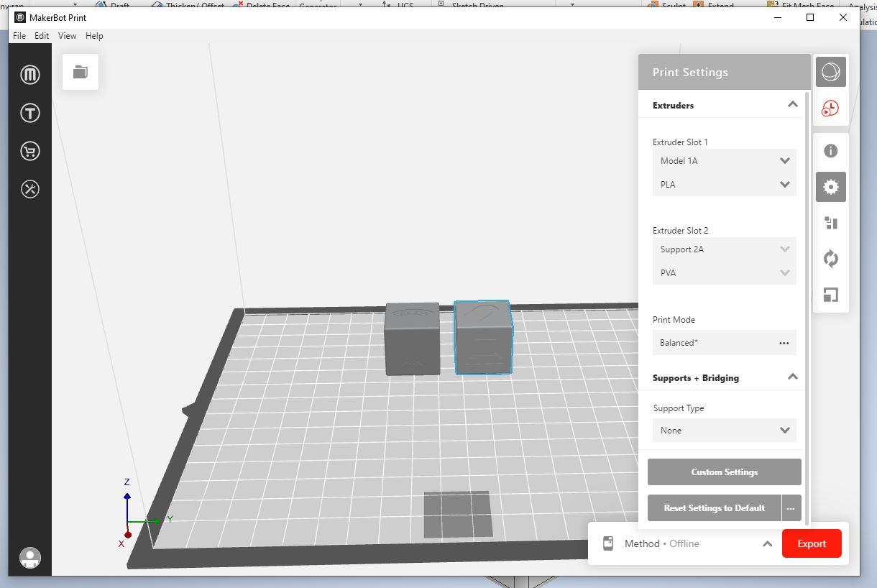
Task: Open the model info icon
Action: pyautogui.click(x=830, y=151)
